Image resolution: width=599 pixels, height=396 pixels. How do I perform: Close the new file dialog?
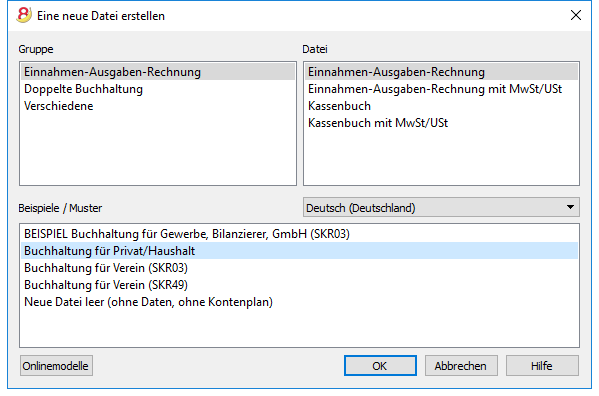tap(575, 16)
